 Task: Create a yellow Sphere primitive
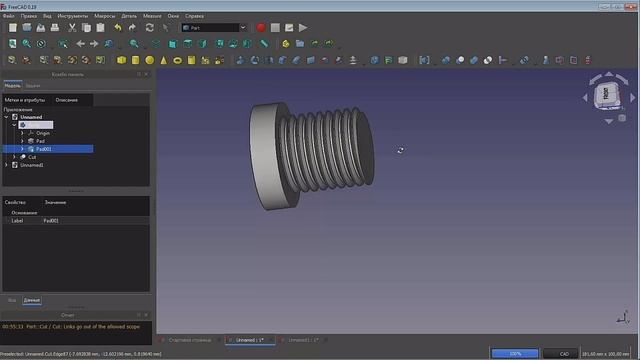150,60
